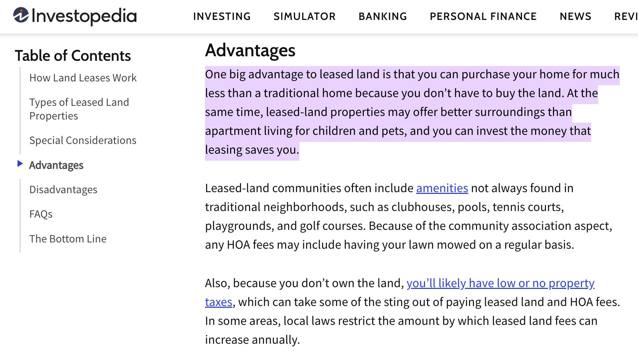Open the Investing menu
Screen dimensions: 638x364
[222, 16]
